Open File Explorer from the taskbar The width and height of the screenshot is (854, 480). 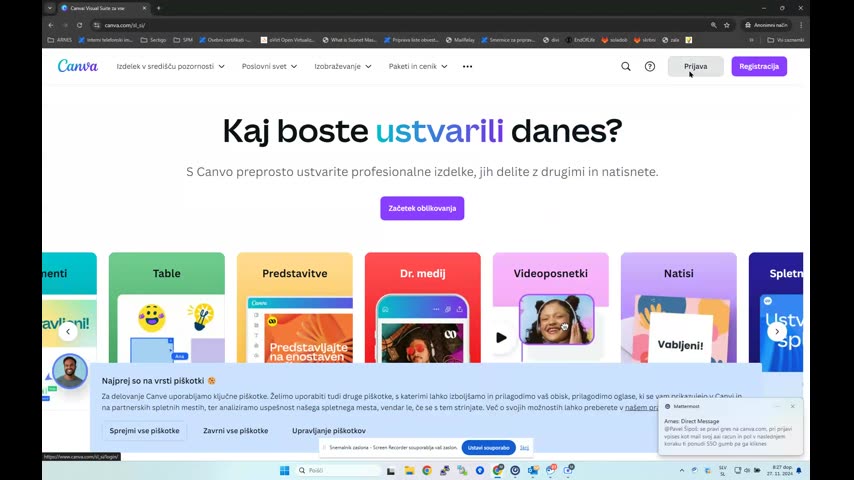point(409,470)
